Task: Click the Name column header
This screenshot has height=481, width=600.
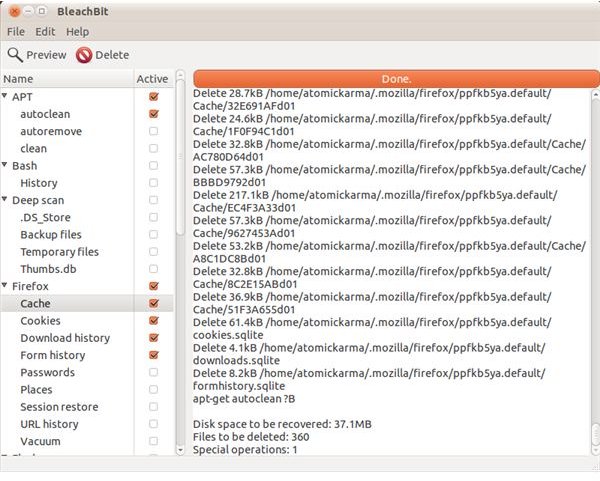Action: (x=67, y=79)
